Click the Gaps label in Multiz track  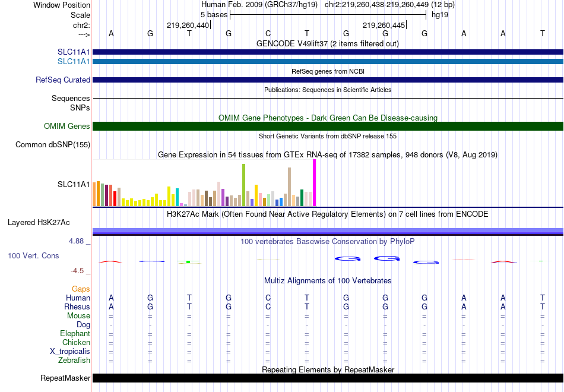(81, 289)
